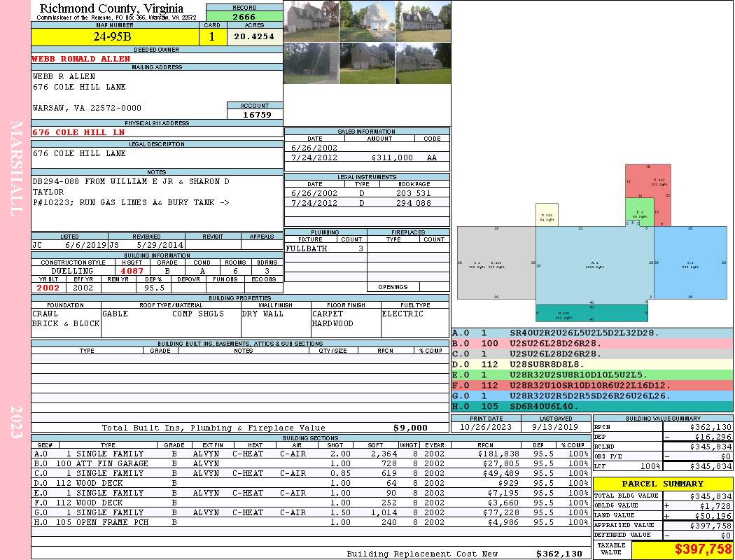Select sketch row G.0 in blue
Screen dimensions: 735x560
coord(591,395)
